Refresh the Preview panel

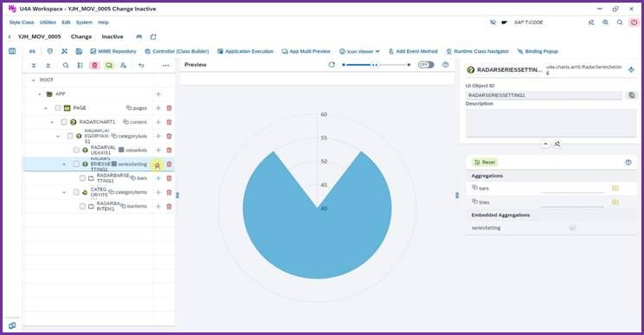332,65
